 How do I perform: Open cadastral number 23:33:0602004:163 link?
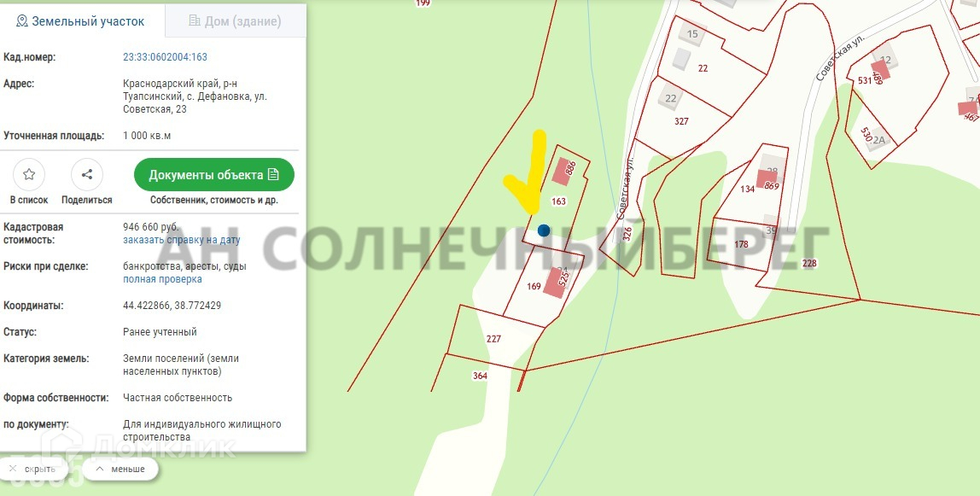165,57
